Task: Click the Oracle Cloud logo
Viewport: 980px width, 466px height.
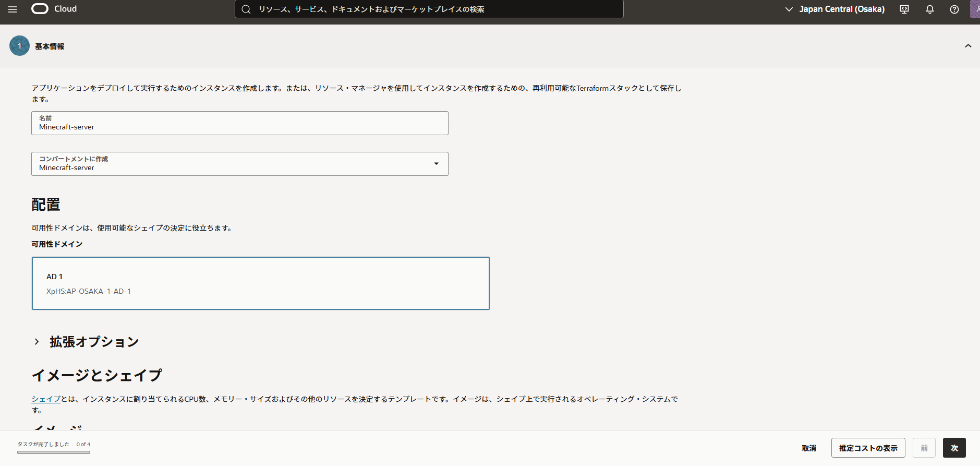Action: (x=54, y=9)
